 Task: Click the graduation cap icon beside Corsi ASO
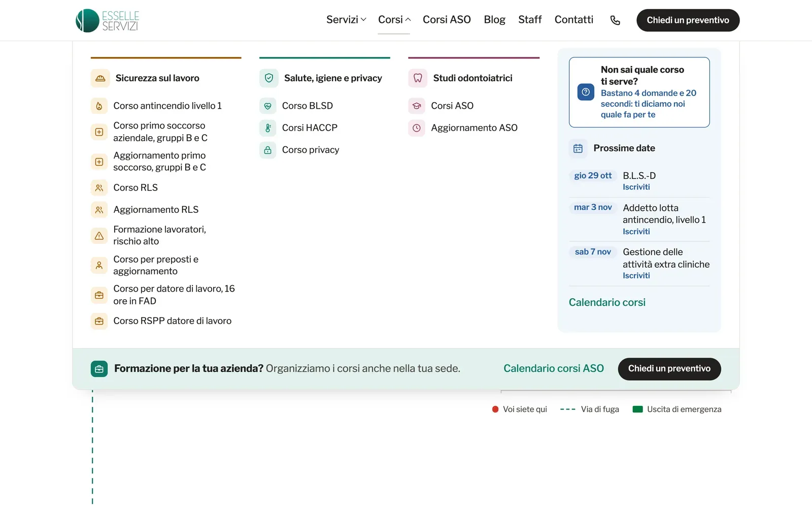tap(417, 106)
